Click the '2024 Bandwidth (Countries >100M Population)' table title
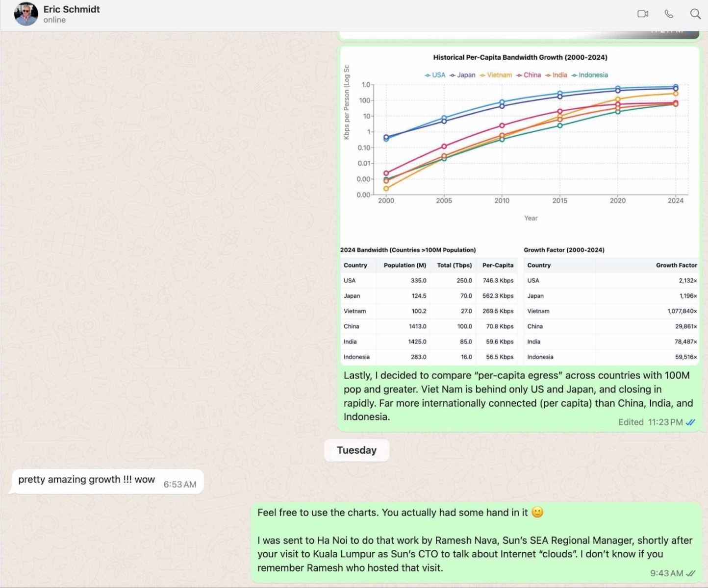708x588 pixels. [408, 250]
